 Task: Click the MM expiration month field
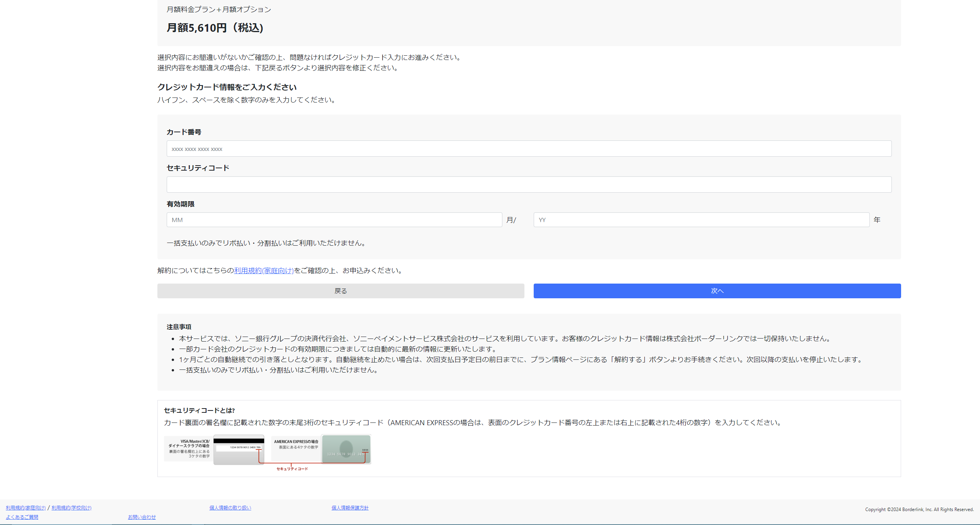334,220
